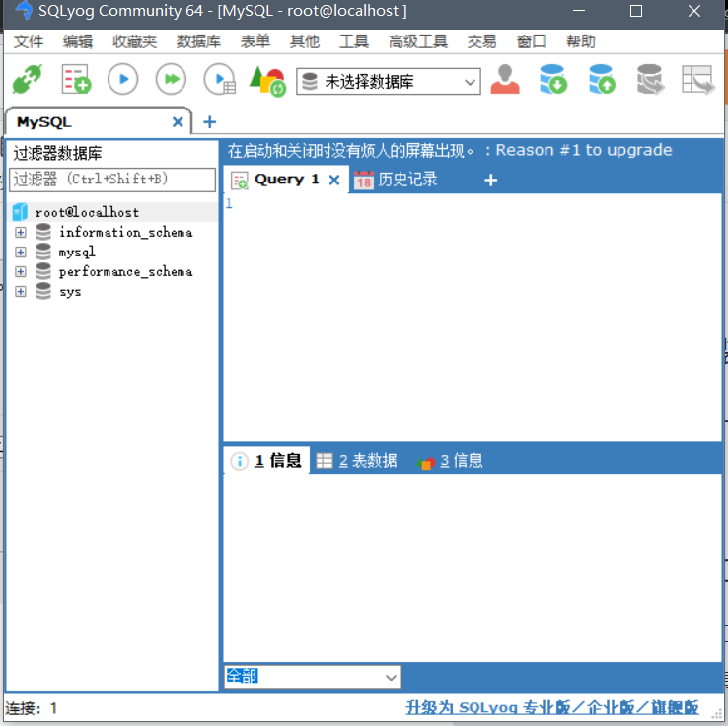Click the Reason #1 to upgrade banner
The image size is (728, 726).
pyautogui.click(x=450, y=150)
